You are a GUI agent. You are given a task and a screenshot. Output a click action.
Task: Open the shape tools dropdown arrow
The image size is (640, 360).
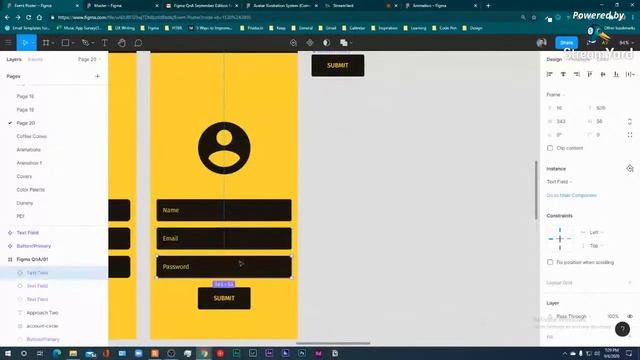73,43
